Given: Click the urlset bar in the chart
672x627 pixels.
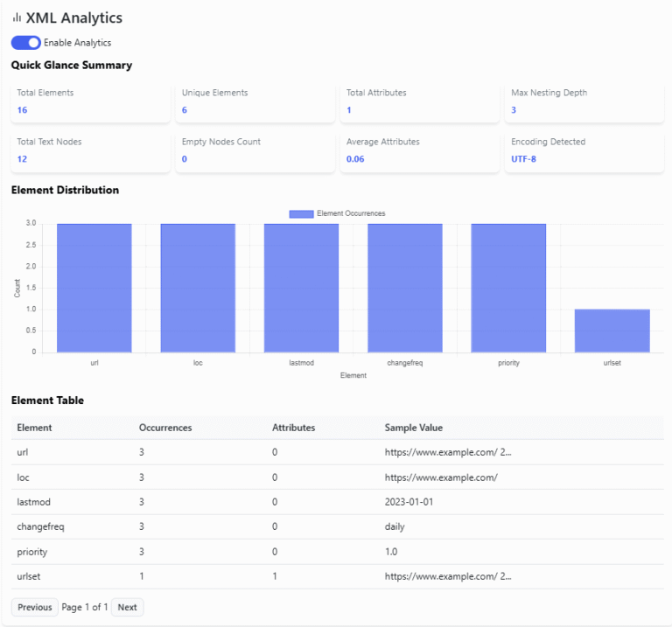Looking at the screenshot, I should point(612,331).
